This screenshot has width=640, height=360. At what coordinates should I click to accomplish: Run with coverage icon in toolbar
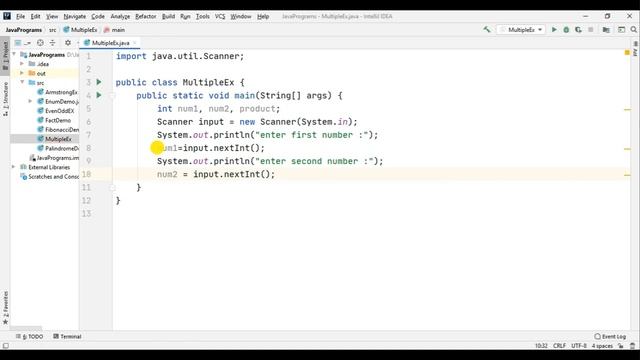click(x=578, y=29)
